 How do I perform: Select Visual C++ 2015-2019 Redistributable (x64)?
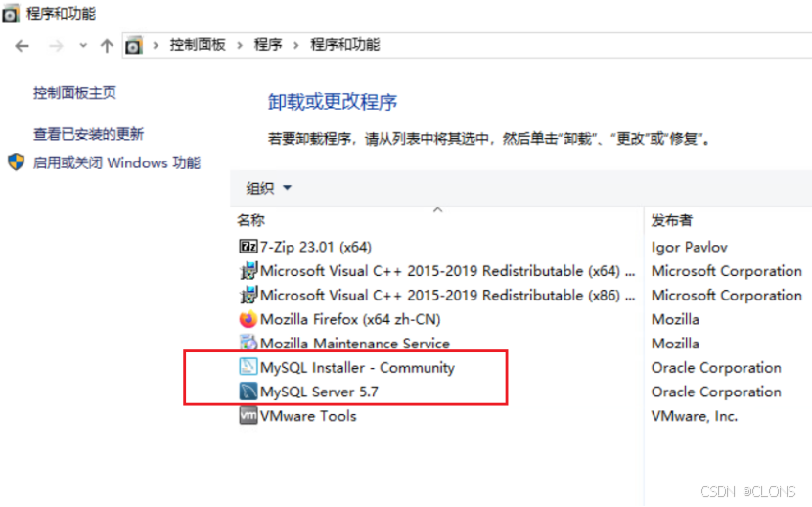447,271
